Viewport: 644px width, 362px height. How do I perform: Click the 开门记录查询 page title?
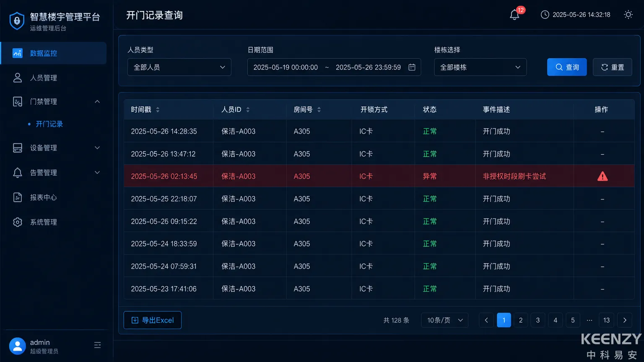pos(154,15)
